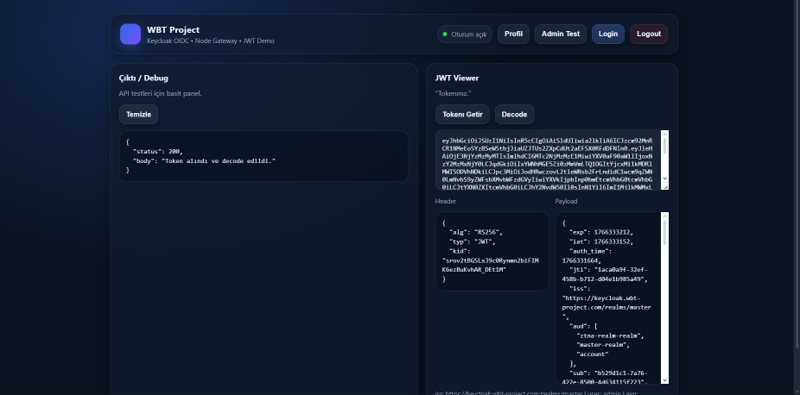The width and height of the screenshot is (800, 395).
Task: Click the "account" audience value
Action: point(592,354)
